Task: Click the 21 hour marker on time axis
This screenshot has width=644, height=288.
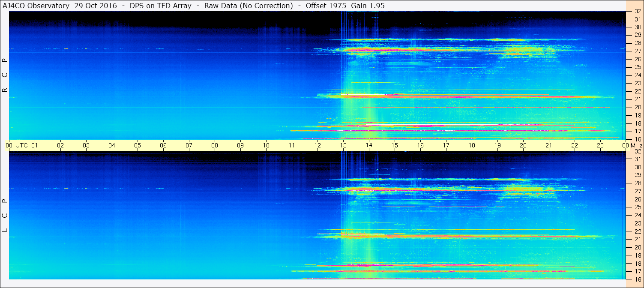Action: pyautogui.click(x=549, y=145)
